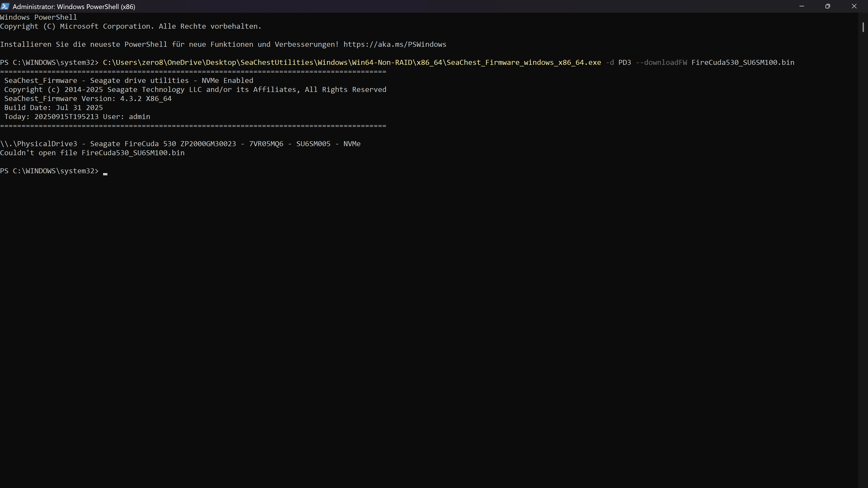Click the vertical scrollbar thumb
Viewport: 868px width, 488px height.
pos(863,27)
